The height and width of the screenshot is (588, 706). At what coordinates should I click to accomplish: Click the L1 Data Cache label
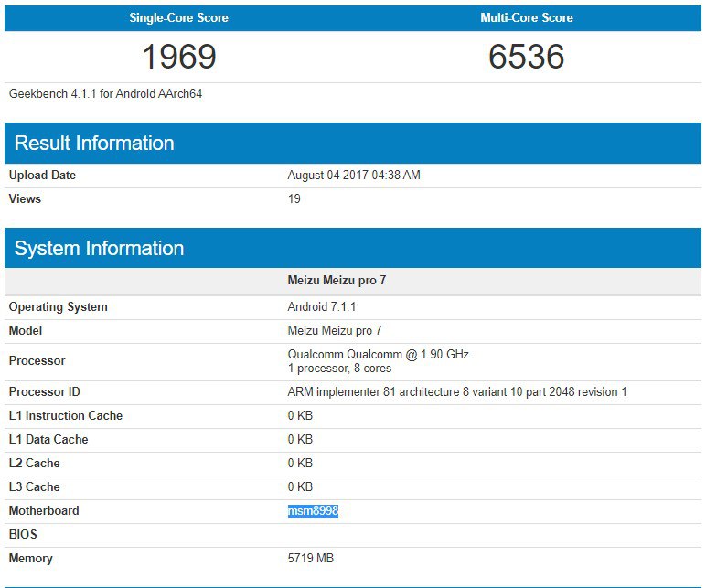point(48,440)
